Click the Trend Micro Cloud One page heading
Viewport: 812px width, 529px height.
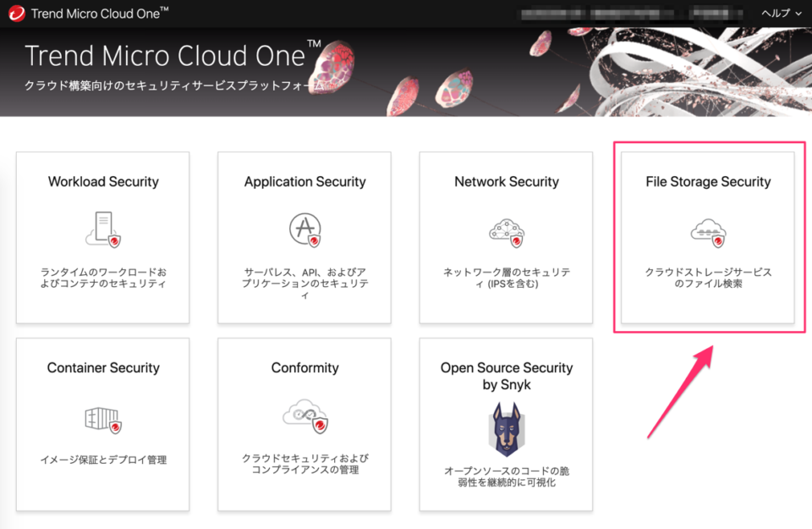click(168, 56)
